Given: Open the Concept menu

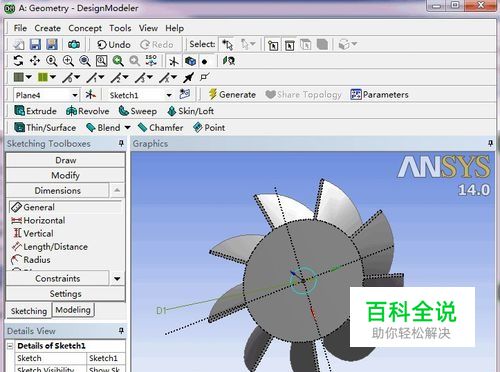Looking at the screenshot, I should click(85, 28).
